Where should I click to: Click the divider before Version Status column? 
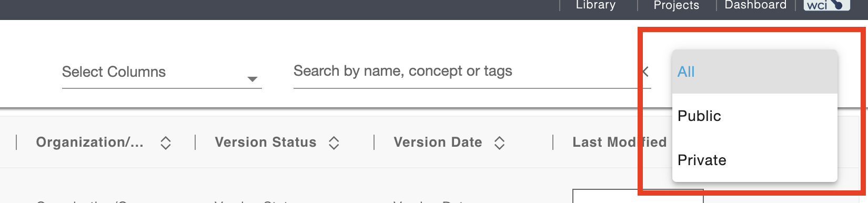(x=195, y=142)
